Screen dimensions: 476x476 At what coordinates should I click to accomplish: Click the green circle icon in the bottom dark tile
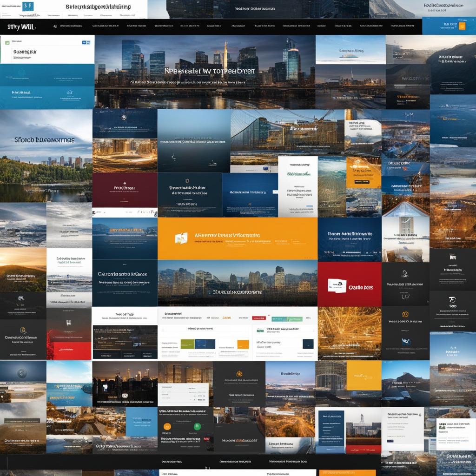(x=197, y=427)
